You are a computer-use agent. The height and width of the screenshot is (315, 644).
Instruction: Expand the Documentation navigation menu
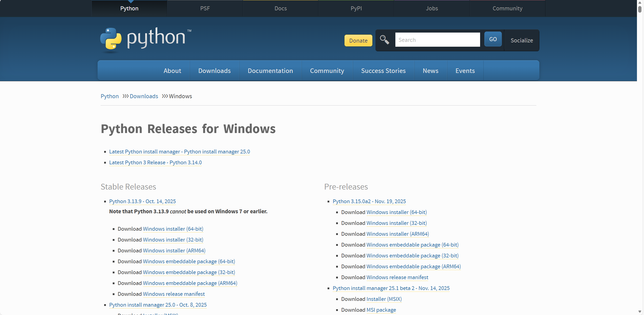tap(270, 71)
